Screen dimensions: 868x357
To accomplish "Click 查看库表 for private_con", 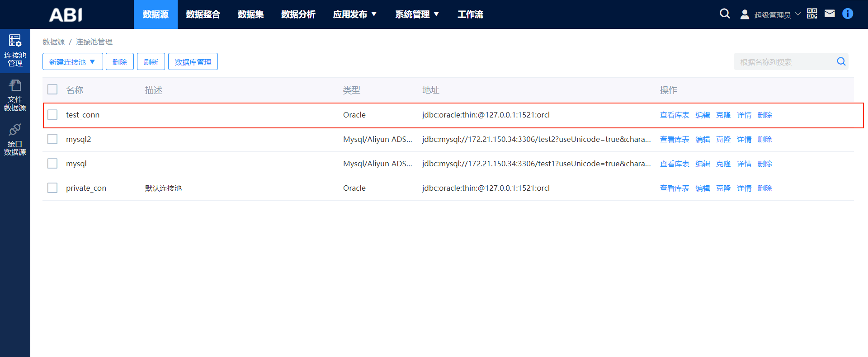I will pos(675,188).
